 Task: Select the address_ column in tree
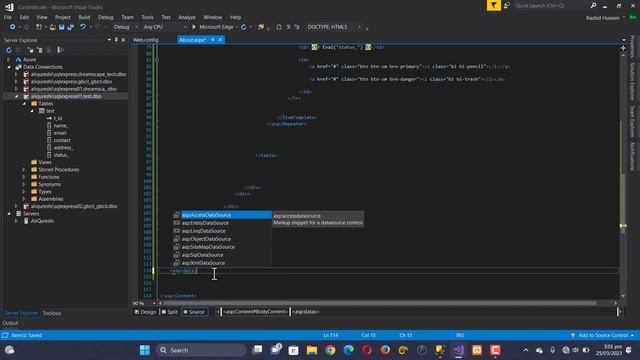tap(63, 148)
